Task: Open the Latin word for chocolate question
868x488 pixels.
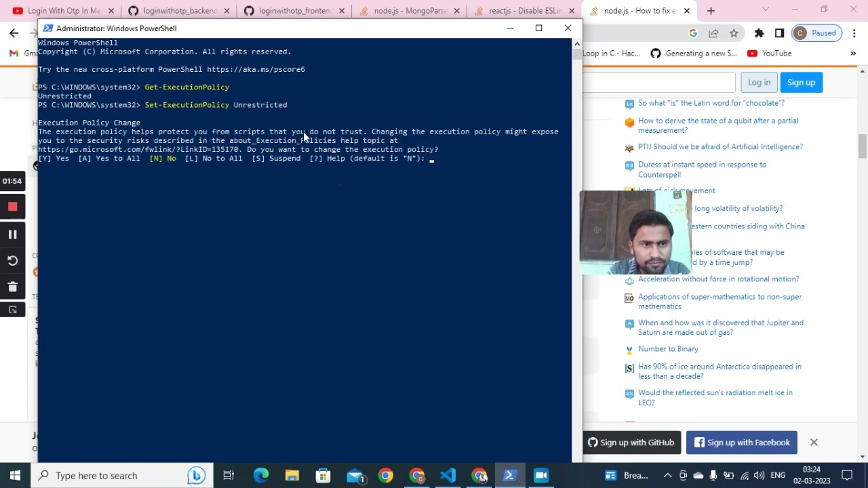Action: [x=711, y=103]
